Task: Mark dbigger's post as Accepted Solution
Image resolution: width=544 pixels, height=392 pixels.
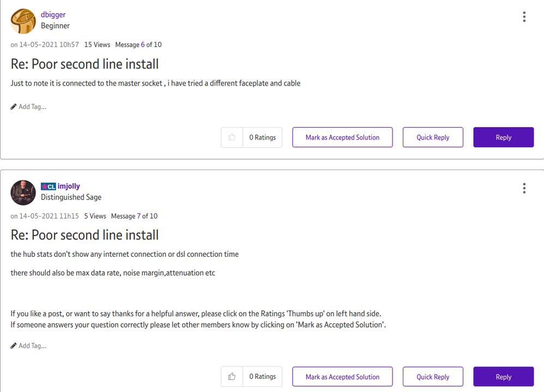Action: point(342,137)
